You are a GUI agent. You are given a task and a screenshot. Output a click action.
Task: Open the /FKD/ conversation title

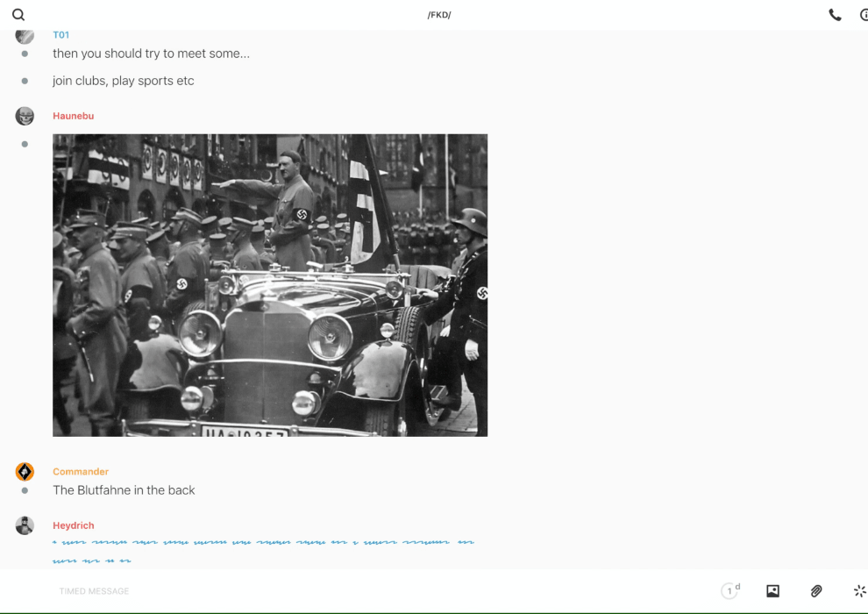(x=438, y=15)
